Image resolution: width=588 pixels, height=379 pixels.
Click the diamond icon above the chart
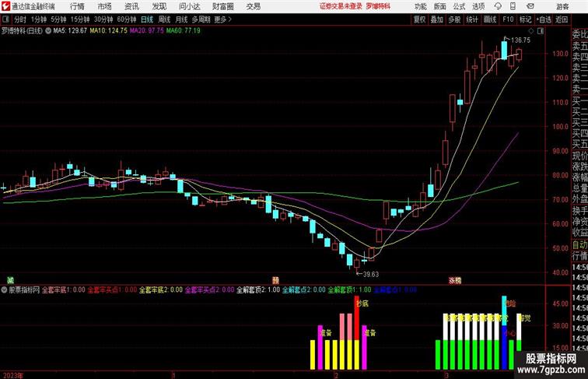[531, 31]
